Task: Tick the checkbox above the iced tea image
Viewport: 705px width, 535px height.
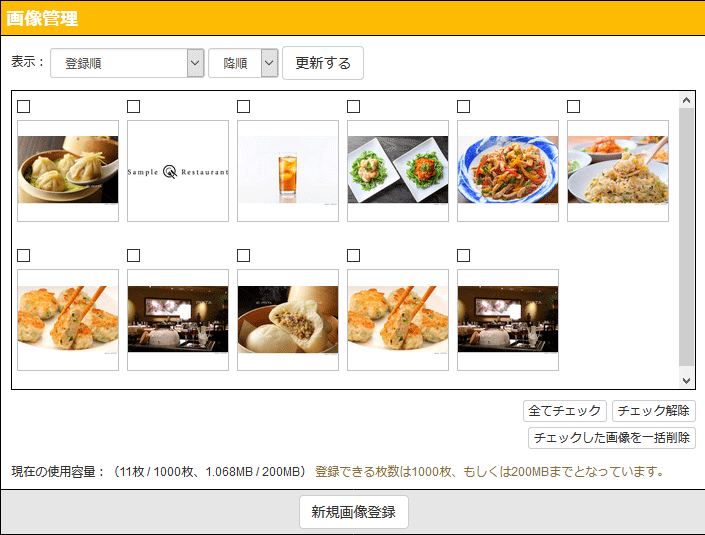Action: [x=244, y=106]
